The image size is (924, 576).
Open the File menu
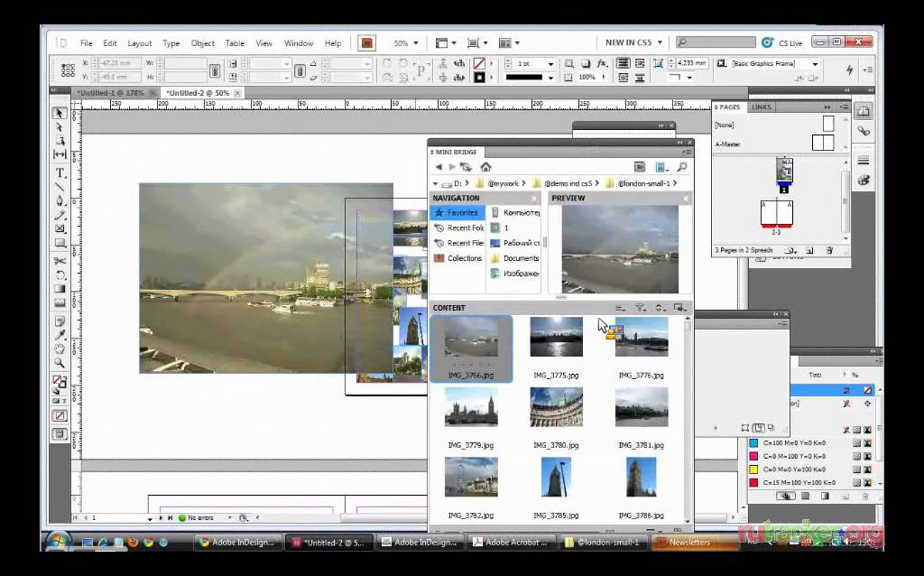coord(86,43)
